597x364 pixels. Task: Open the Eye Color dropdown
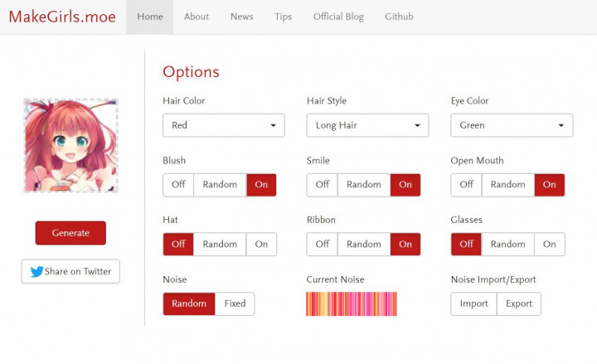pyautogui.click(x=512, y=125)
